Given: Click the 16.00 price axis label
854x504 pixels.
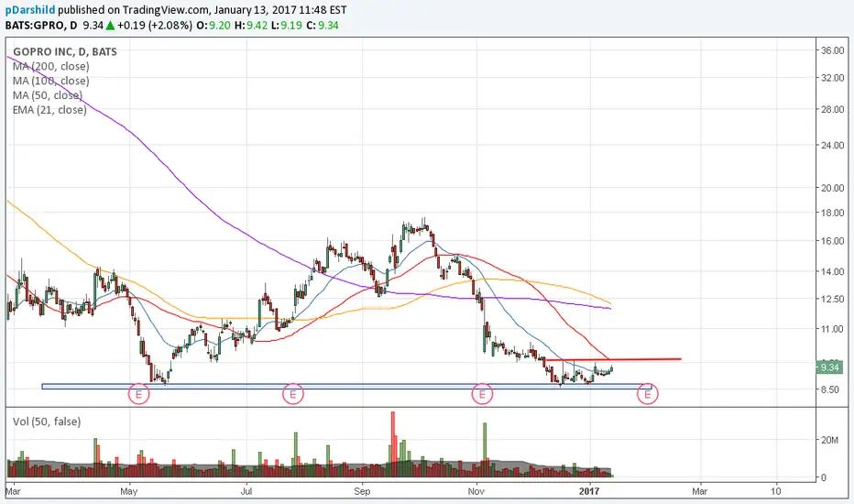Looking at the screenshot, I should point(833,240).
